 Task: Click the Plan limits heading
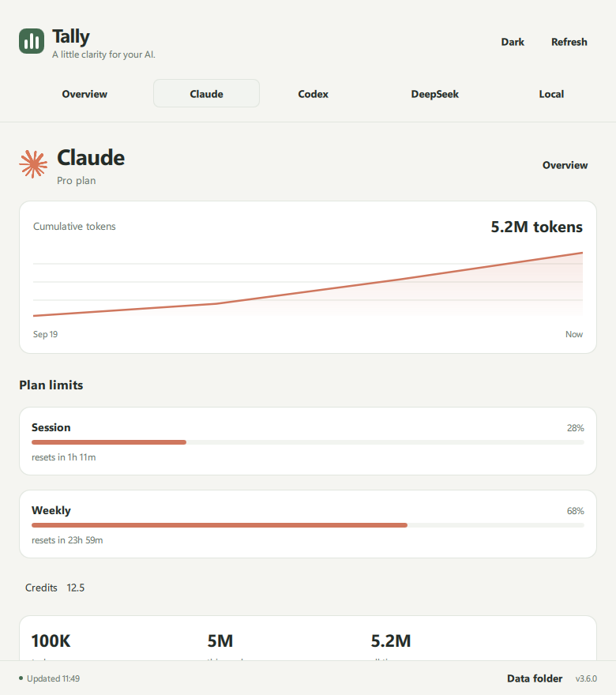click(x=51, y=385)
